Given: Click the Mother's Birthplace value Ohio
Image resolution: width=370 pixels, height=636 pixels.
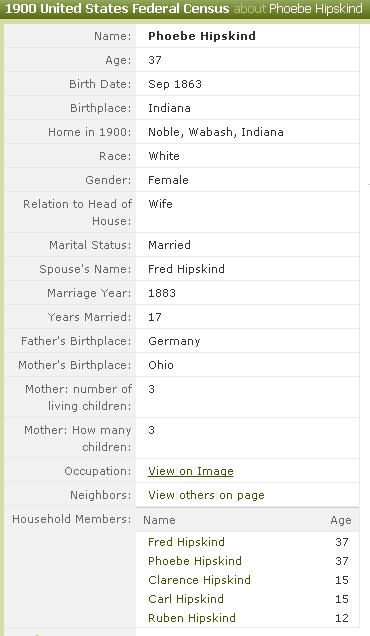Looking at the screenshot, I should (x=161, y=365).
